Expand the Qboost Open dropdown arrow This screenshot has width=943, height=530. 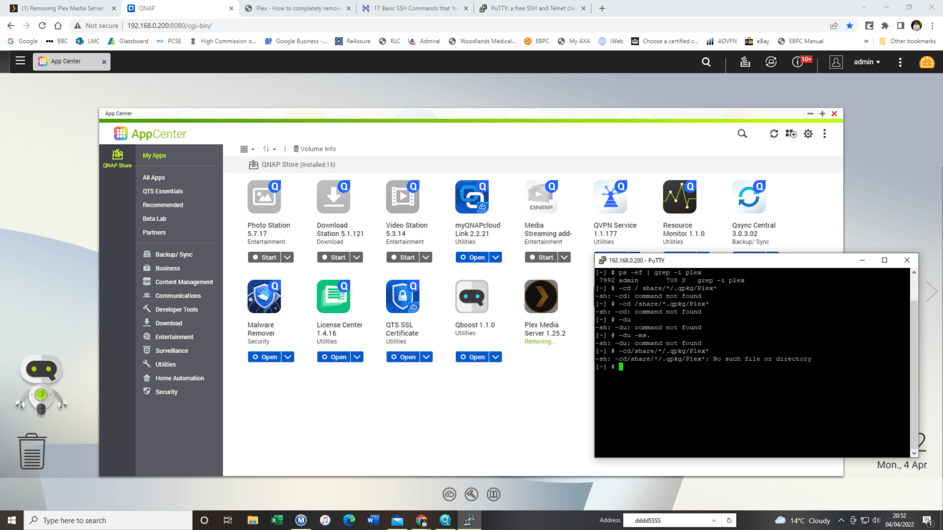point(496,357)
